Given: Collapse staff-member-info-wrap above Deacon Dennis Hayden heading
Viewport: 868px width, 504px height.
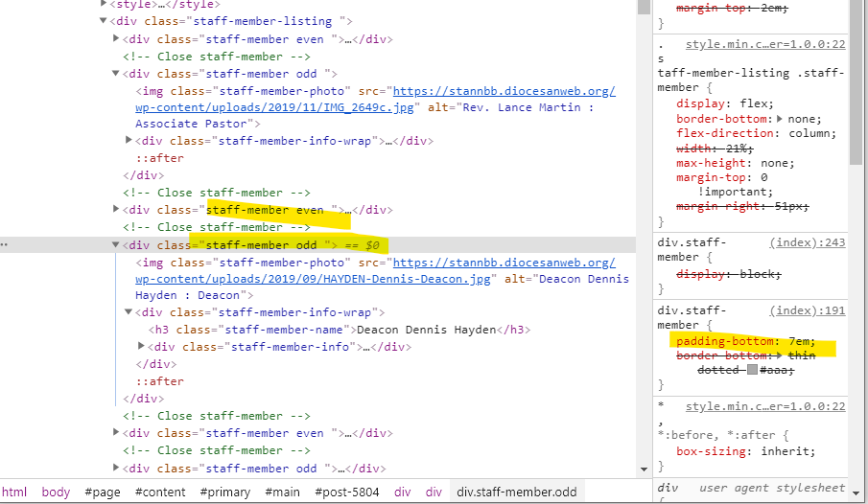Looking at the screenshot, I should tap(129, 312).
